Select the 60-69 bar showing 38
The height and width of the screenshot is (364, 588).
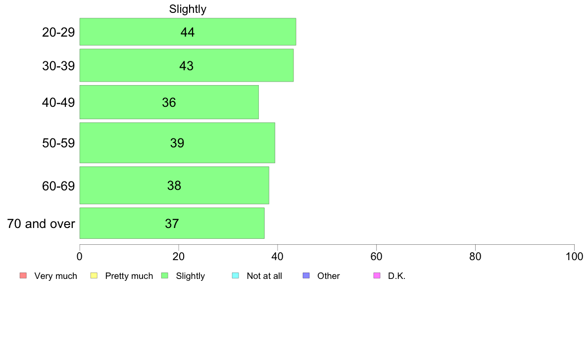pos(174,185)
